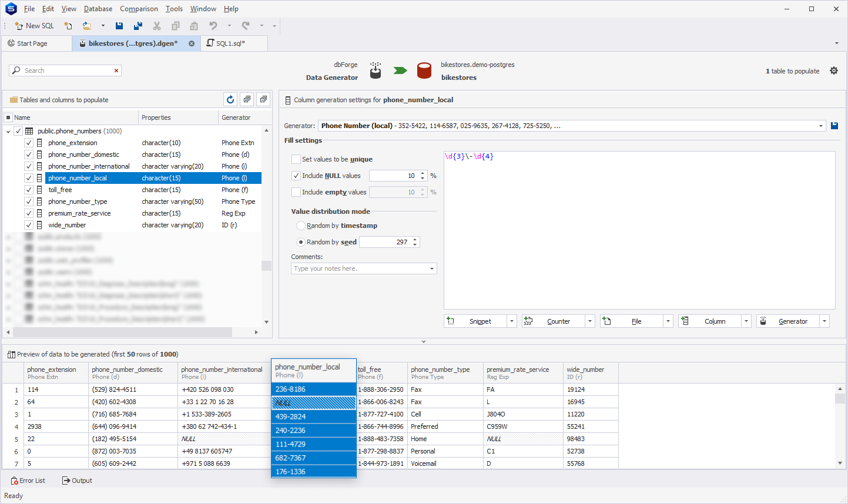The height and width of the screenshot is (504, 848).
Task: Uncheck the phone_extension column checkbox
Action: pos(29,143)
